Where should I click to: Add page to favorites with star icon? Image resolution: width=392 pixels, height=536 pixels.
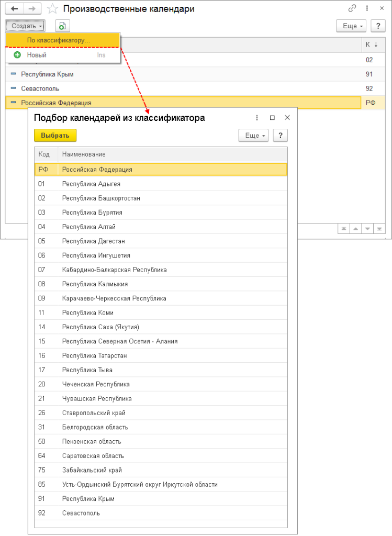point(52,9)
